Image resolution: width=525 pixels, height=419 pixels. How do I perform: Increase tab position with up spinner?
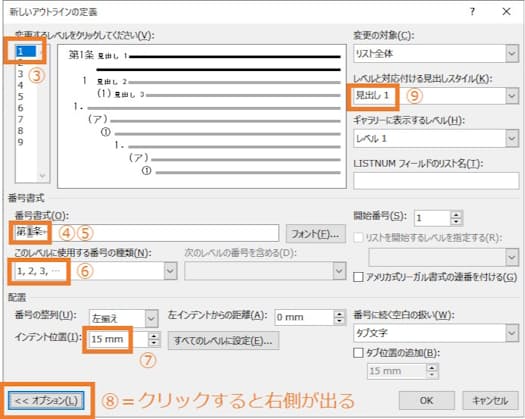click(432, 367)
